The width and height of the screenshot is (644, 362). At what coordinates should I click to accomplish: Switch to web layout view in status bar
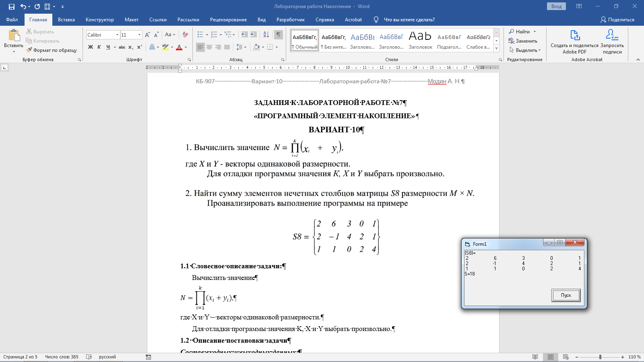pyautogui.click(x=566, y=357)
